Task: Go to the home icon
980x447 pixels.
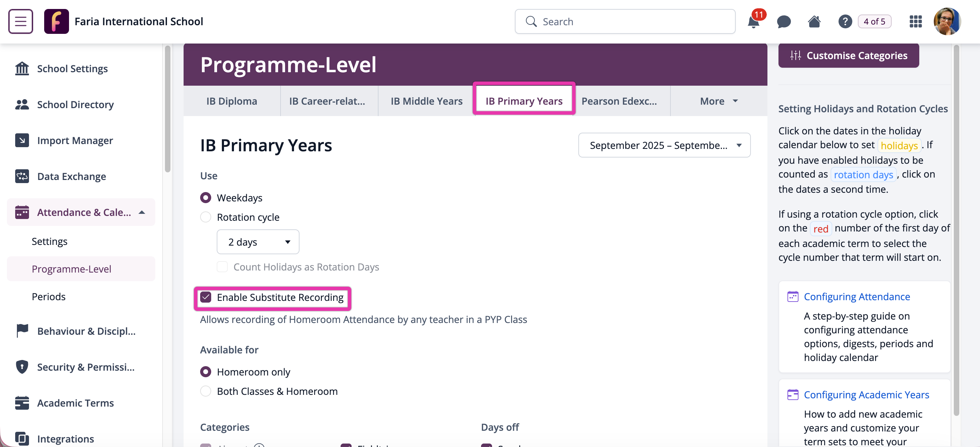Action: (814, 21)
